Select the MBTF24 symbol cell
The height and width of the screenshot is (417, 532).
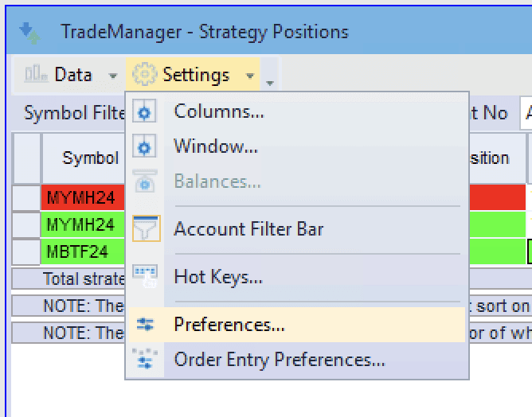point(83,251)
